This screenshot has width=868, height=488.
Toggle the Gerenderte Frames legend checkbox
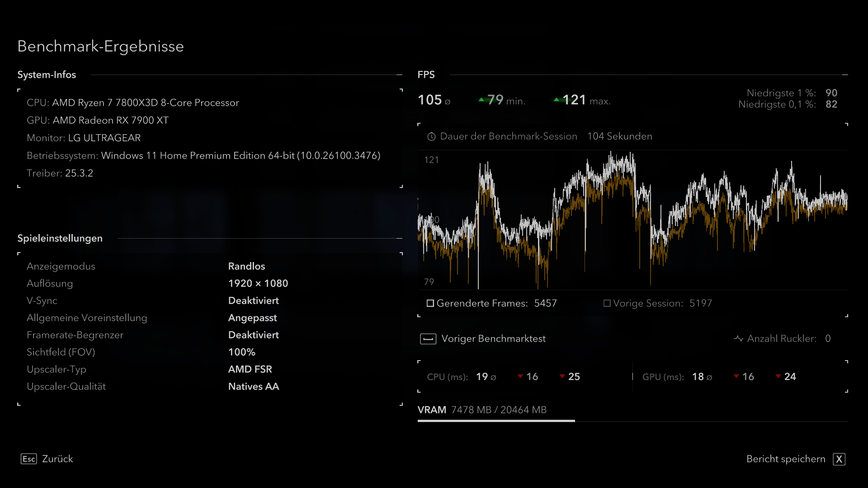click(430, 303)
